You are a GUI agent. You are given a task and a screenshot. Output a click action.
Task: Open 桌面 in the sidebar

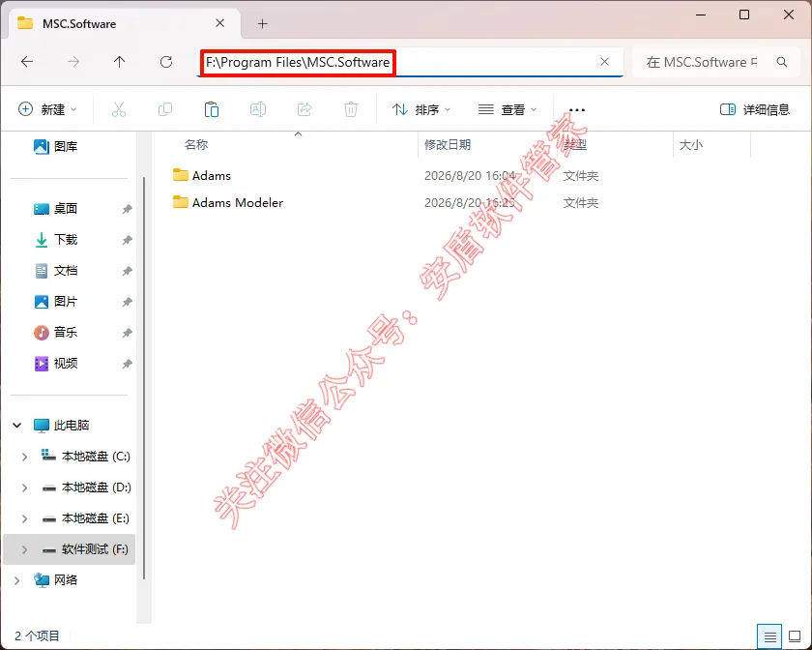point(56,208)
